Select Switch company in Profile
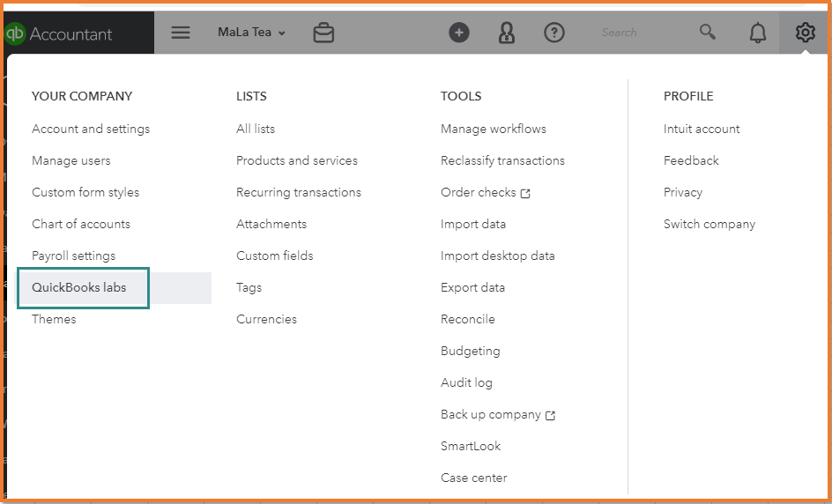Viewport: 832px width, 504px height. coord(709,224)
